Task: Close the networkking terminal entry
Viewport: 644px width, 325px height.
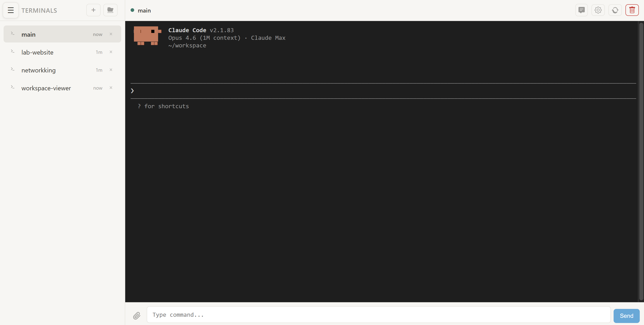Action: pos(111,70)
